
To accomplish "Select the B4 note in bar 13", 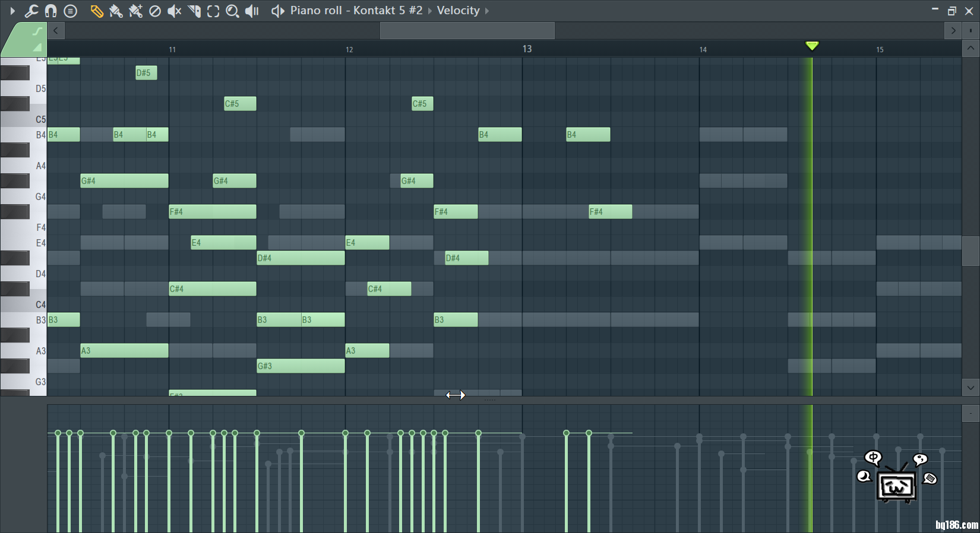I will coord(588,135).
